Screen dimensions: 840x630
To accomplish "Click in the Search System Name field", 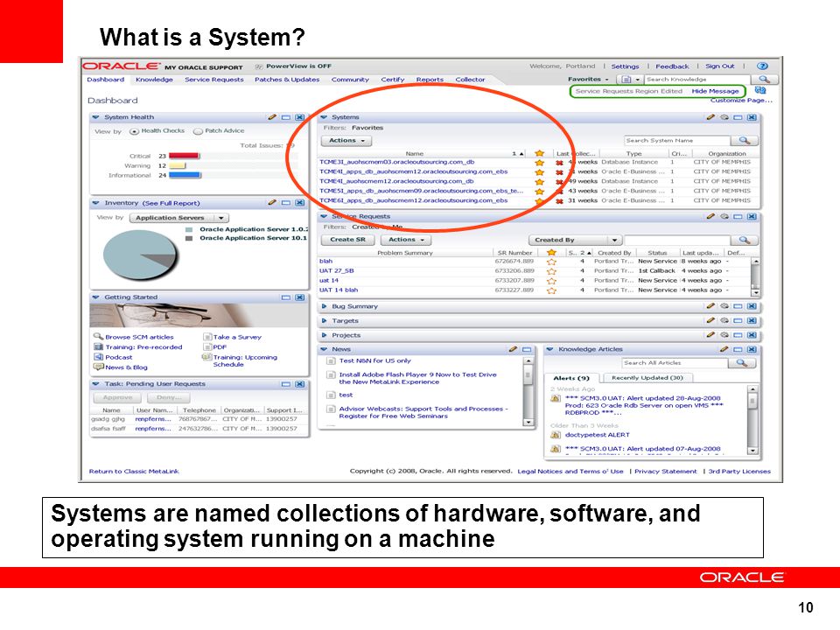I will point(677,140).
